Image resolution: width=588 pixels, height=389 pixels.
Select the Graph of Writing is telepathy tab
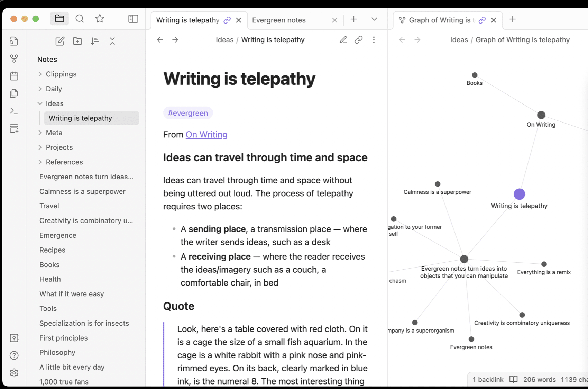pyautogui.click(x=439, y=20)
